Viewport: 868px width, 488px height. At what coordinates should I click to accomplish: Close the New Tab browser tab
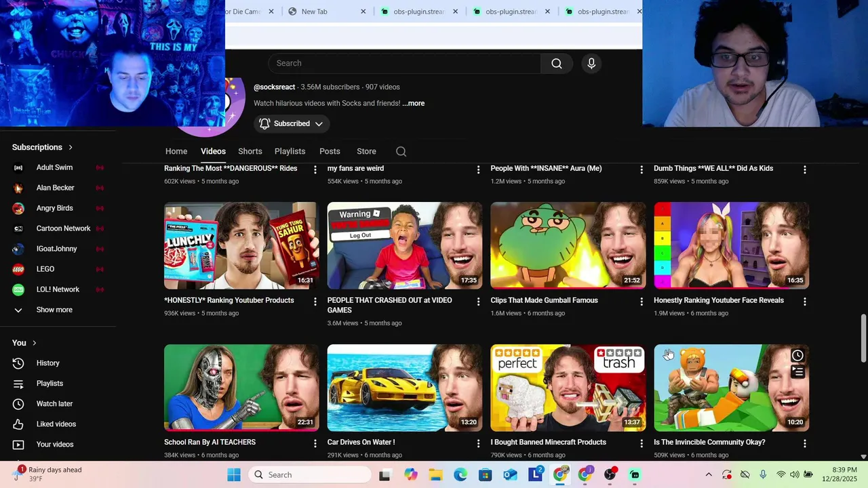(x=363, y=12)
